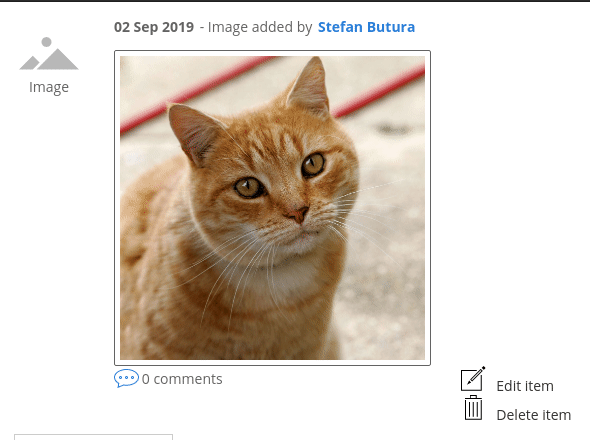Open the "0 comments" link
590x440 pixels.
point(182,379)
